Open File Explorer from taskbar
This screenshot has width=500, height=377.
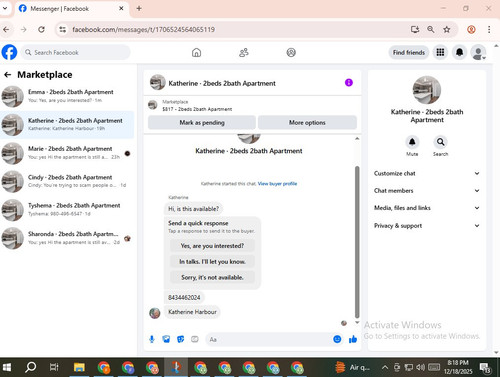tap(79, 367)
